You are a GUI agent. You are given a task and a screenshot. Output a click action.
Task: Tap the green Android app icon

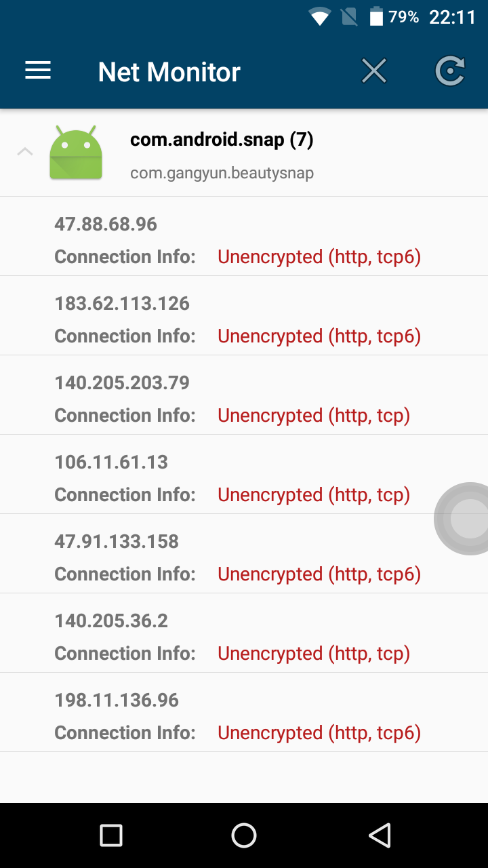pos(76,153)
